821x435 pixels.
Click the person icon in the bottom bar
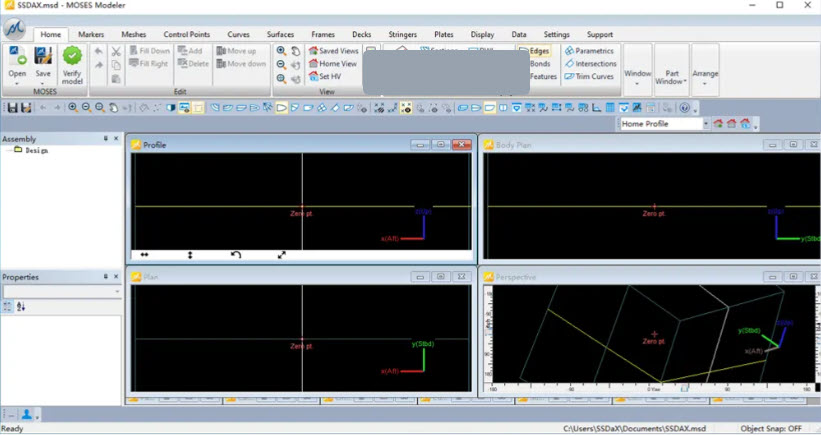point(26,415)
